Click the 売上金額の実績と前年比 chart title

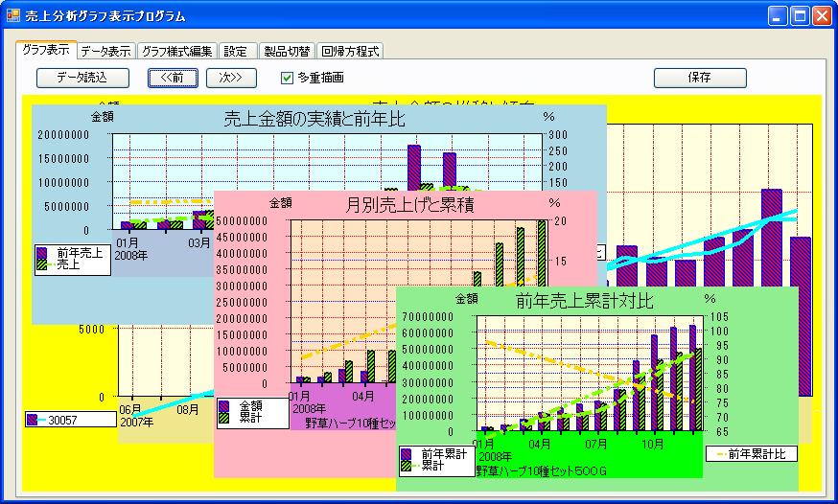coord(314,119)
